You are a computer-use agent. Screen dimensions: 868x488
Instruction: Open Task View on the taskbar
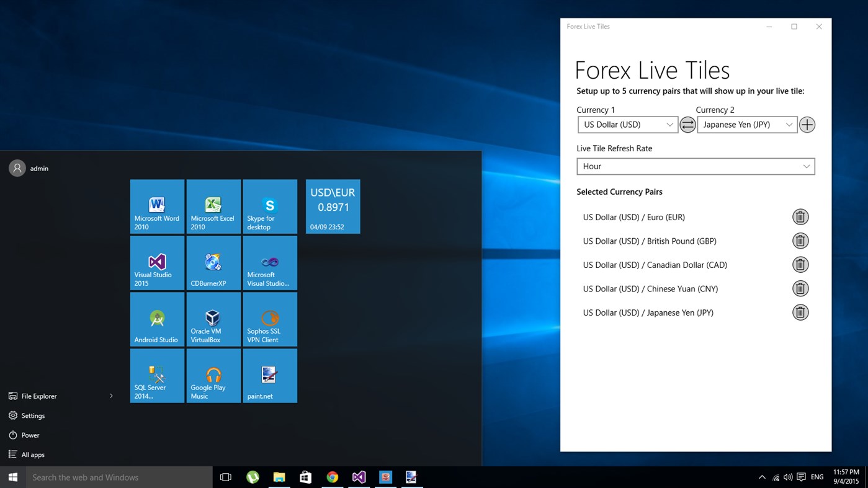click(225, 477)
